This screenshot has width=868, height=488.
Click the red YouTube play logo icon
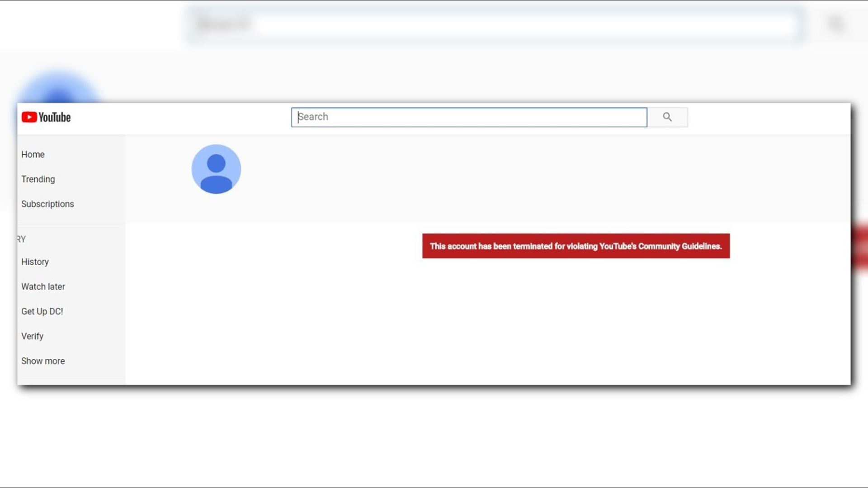tap(29, 117)
